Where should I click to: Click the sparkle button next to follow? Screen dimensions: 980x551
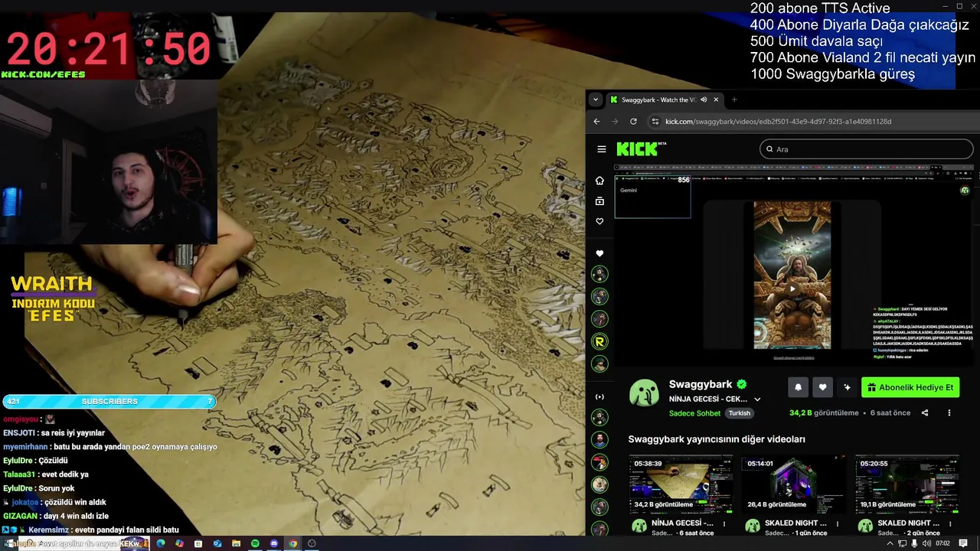pyautogui.click(x=847, y=387)
